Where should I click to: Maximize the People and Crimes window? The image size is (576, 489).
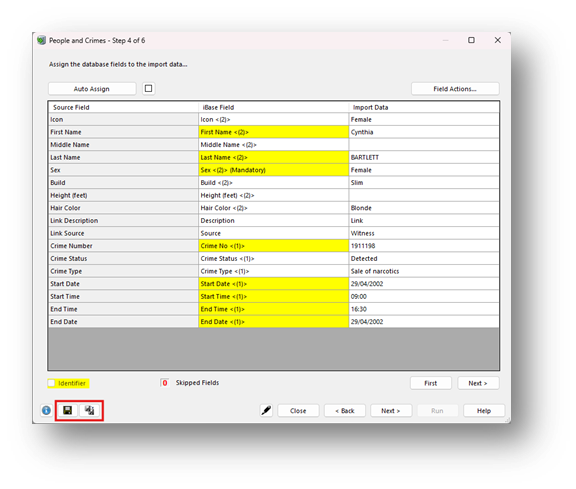pyautogui.click(x=471, y=40)
